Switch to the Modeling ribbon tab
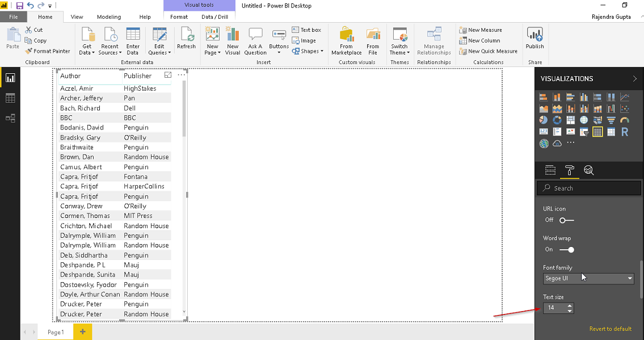644x340 pixels. 109,17
